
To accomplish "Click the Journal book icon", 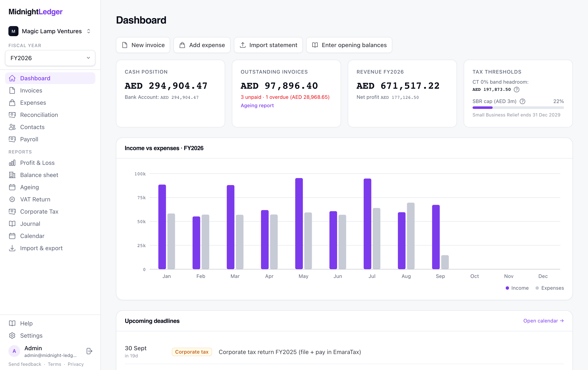I will click(12, 224).
